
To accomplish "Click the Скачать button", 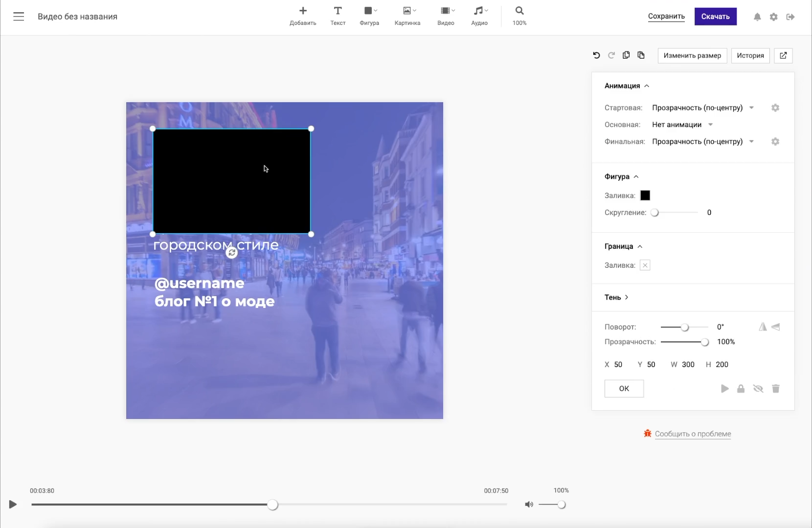I will pos(715,17).
